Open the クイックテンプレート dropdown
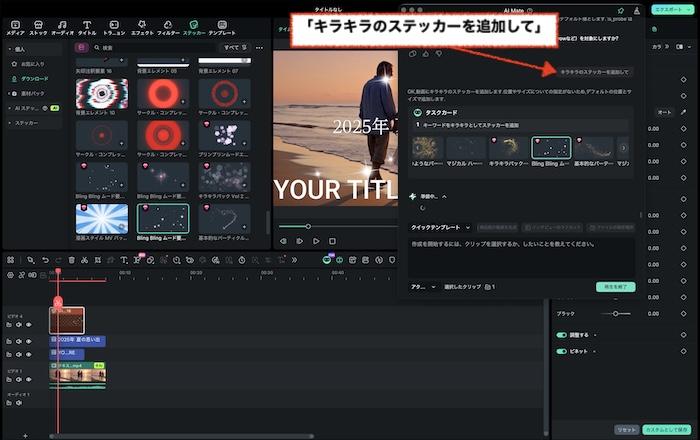This screenshot has width=700, height=440. [x=440, y=228]
